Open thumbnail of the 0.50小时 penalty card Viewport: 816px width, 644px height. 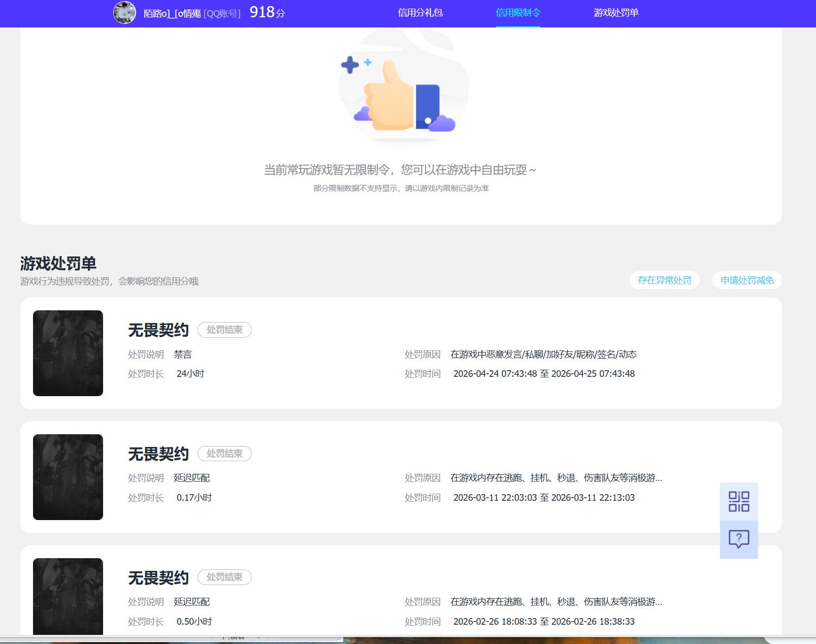pyautogui.click(x=68, y=596)
